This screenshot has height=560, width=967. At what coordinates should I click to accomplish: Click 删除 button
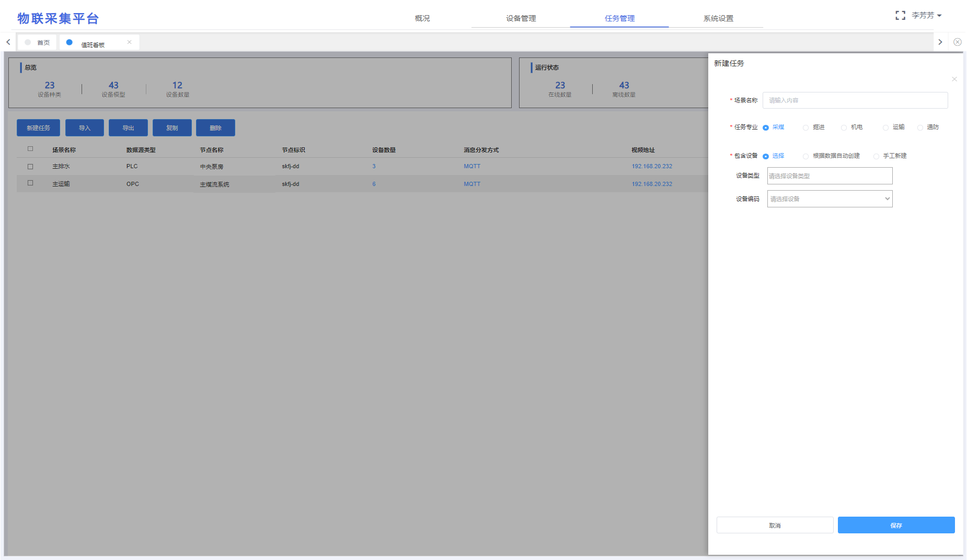tap(215, 128)
